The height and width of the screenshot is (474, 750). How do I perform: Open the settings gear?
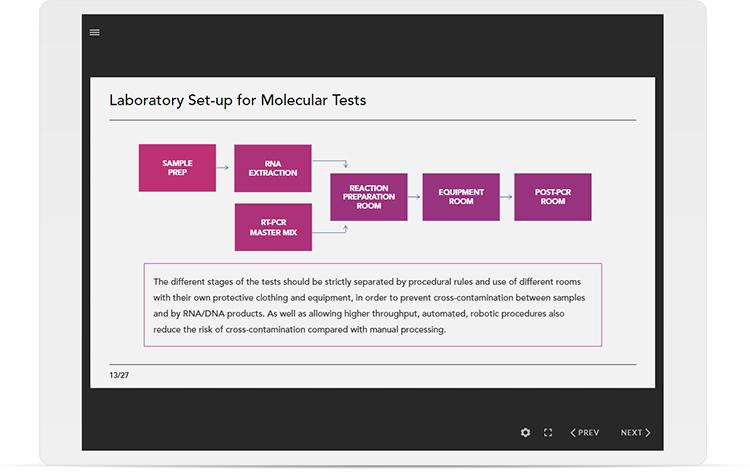526,433
